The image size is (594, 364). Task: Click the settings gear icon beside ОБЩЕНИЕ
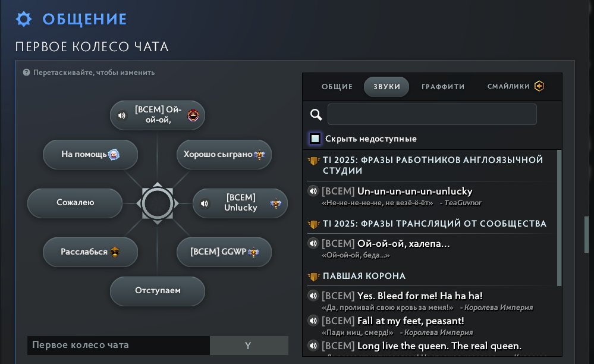coord(23,19)
